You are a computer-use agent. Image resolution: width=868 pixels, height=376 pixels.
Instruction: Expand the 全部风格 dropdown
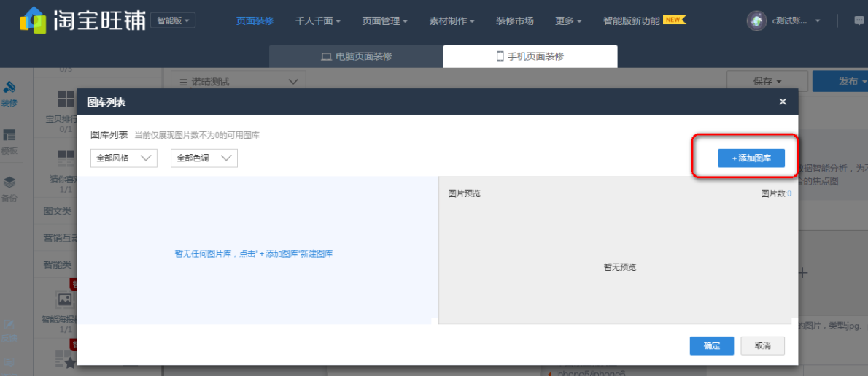pyautogui.click(x=123, y=158)
